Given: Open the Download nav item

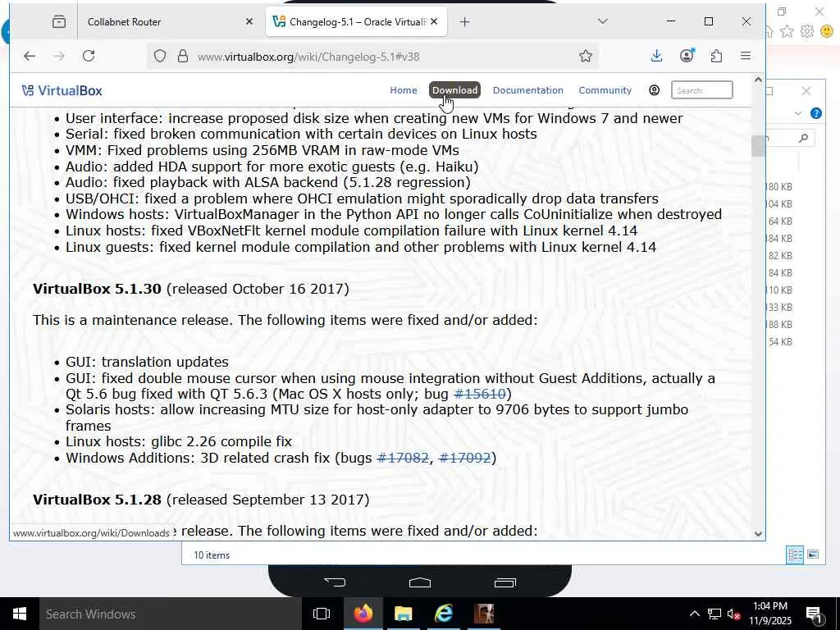Looking at the screenshot, I should coord(454,90).
